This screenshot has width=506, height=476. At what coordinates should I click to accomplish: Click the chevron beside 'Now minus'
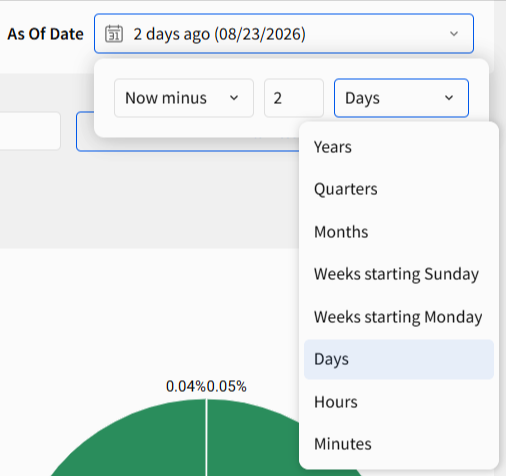[234, 98]
